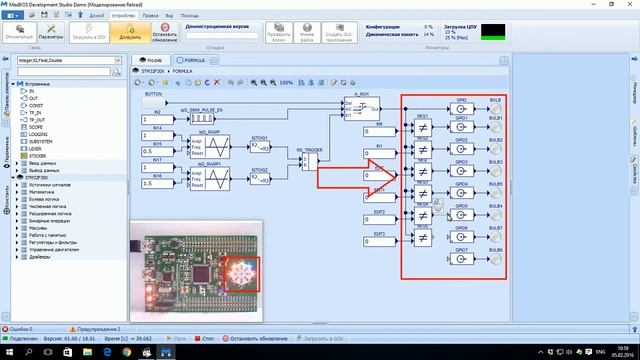Open the Переменные vertical side tab
This screenshot has width=640, height=360.
click(6, 152)
